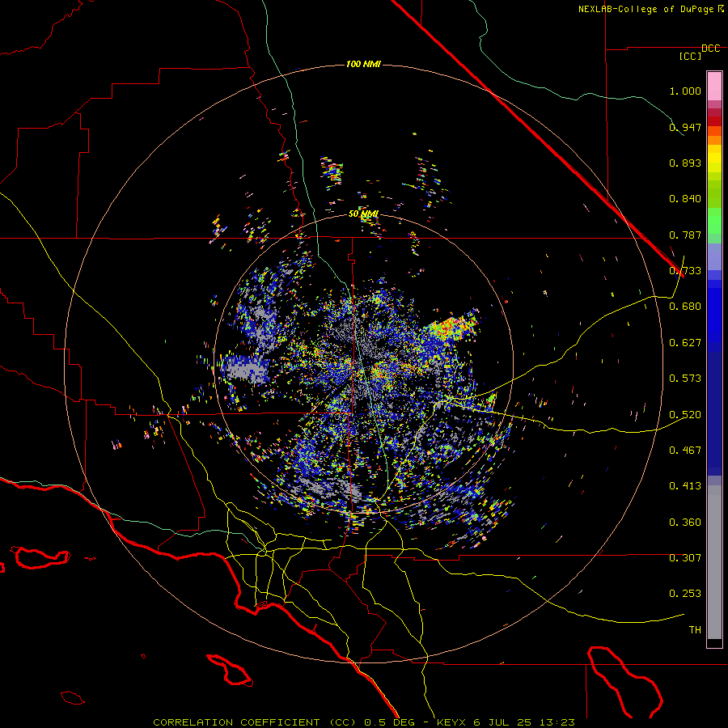Screen dimensions: 728x728
Task: Click the 0.253 scale value
Action: pyautogui.click(x=685, y=594)
